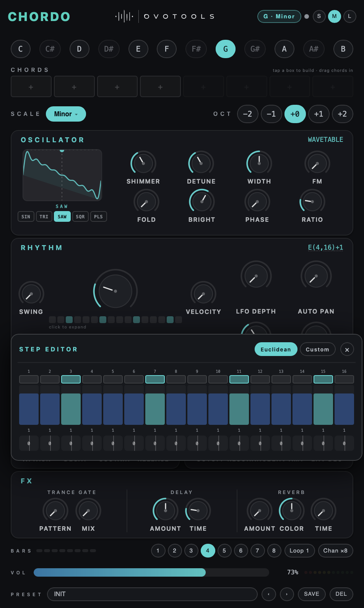Image resolution: width=364 pixels, height=608 pixels.
Task: Click the Trance Gate Mix knob
Action: [x=88, y=511]
